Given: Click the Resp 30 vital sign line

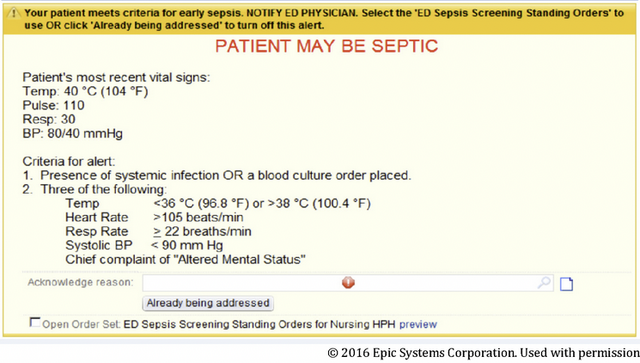Looking at the screenshot, I should pyautogui.click(x=49, y=119).
